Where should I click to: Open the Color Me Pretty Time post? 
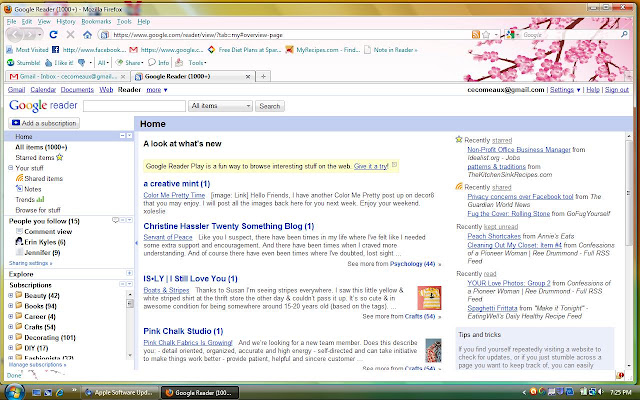(x=174, y=195)
